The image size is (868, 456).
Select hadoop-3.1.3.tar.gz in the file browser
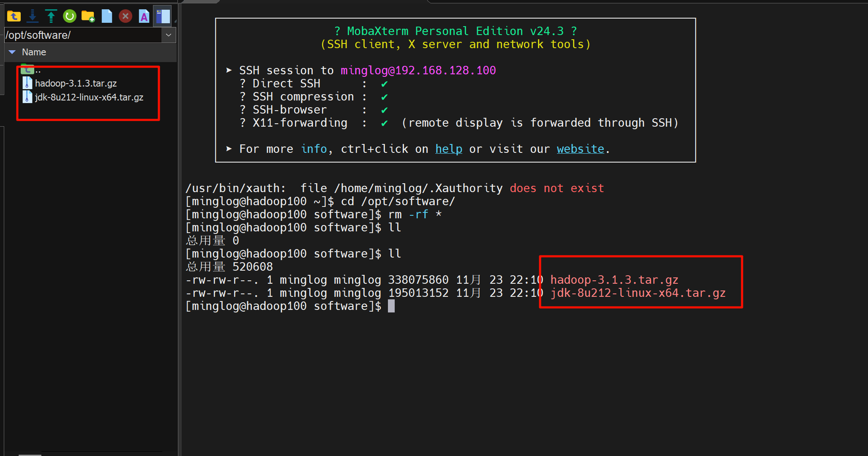coord(76,84)
